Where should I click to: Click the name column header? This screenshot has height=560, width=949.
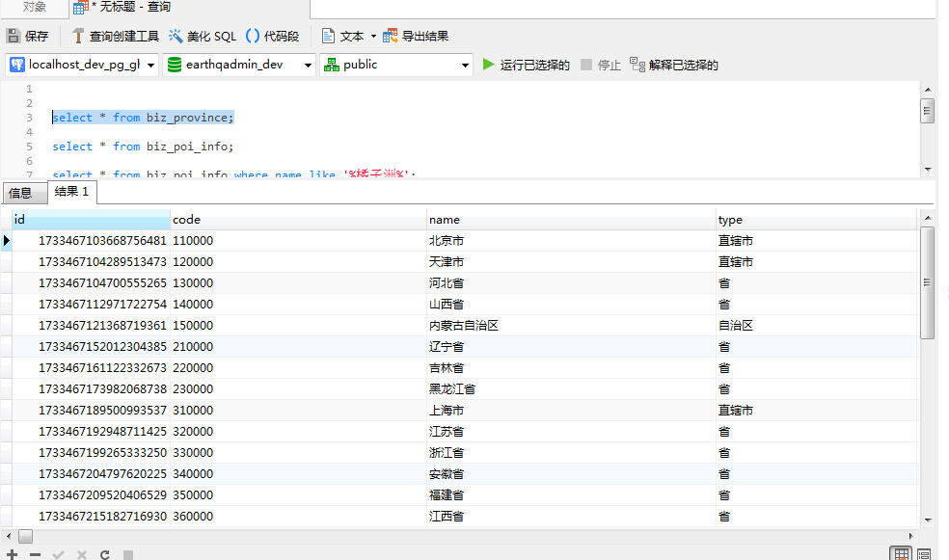(571, 220)
